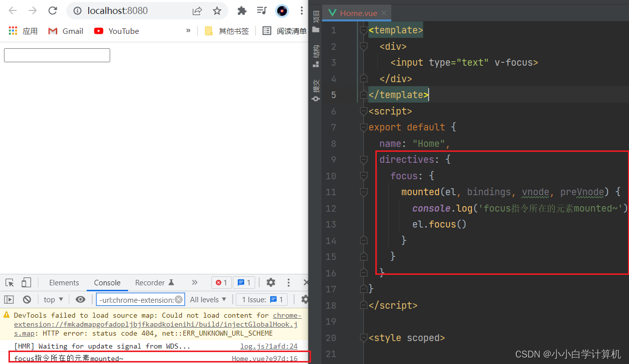The height and width of the screenshot is (364, 629).
Task: Click the text input on the page
Action: [x=57, y=55]
